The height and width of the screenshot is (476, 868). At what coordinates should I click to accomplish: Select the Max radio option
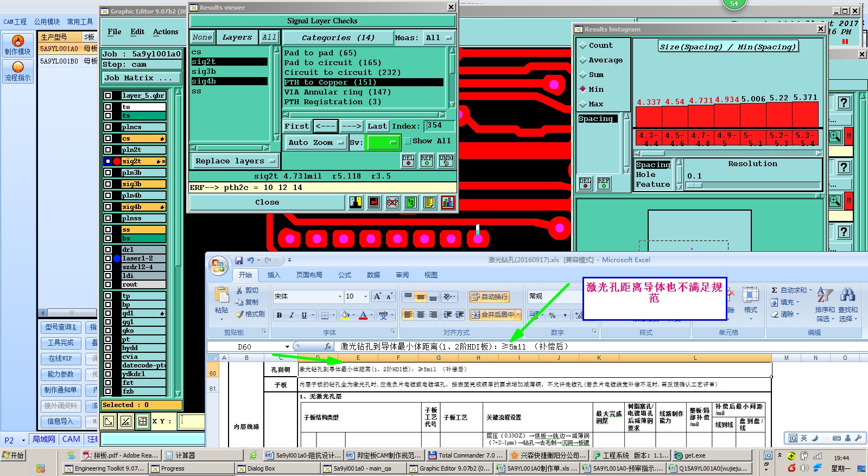583,104
